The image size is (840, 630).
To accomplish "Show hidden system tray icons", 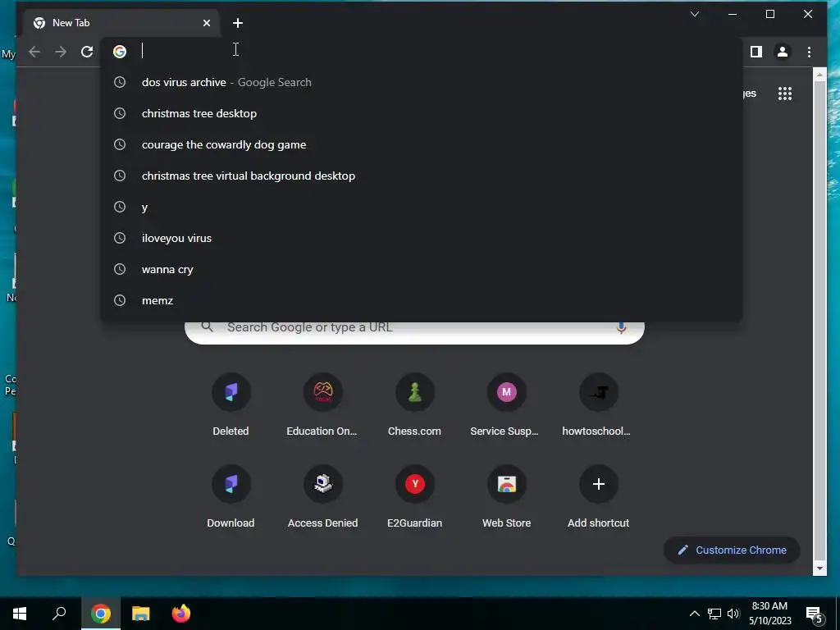I will 694,614.
